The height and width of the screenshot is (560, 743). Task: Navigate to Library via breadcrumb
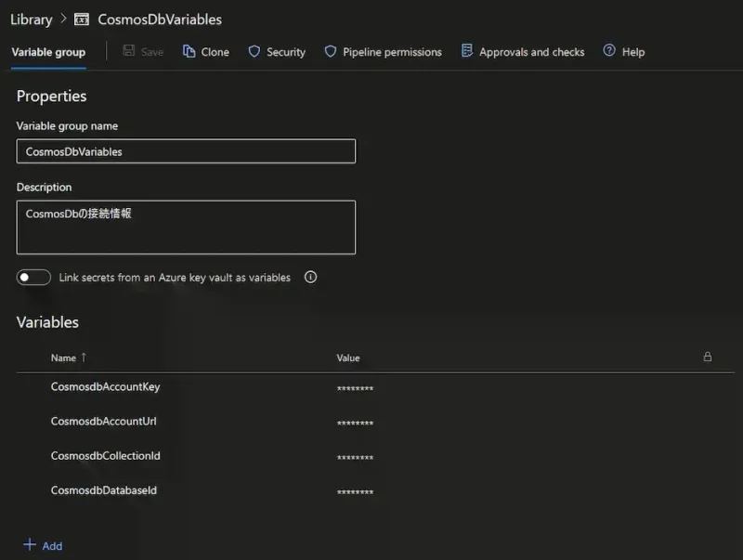point(32,19)
